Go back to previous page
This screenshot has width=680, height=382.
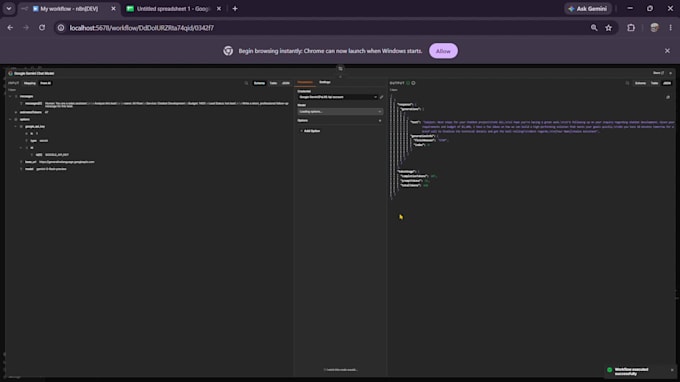pos(10,28)
